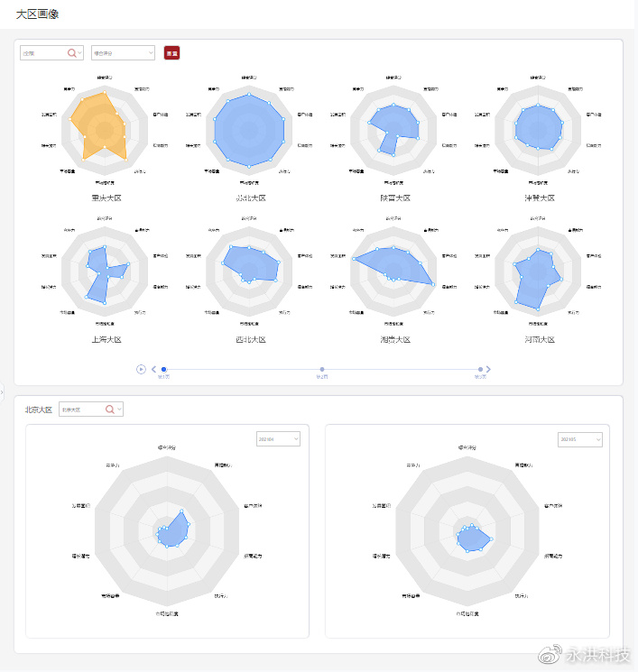Open the 202104 period dropdown
The height and width of the screenshot is (672, 638).
278,439
